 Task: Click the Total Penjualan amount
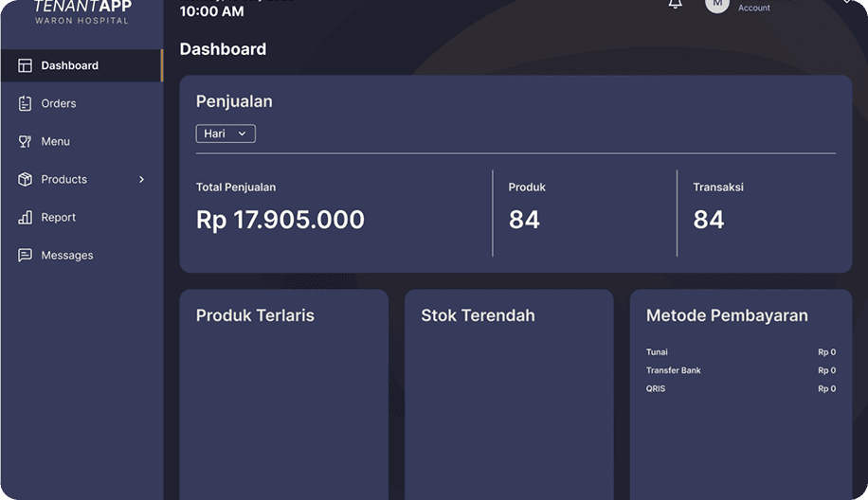(280, 220)
